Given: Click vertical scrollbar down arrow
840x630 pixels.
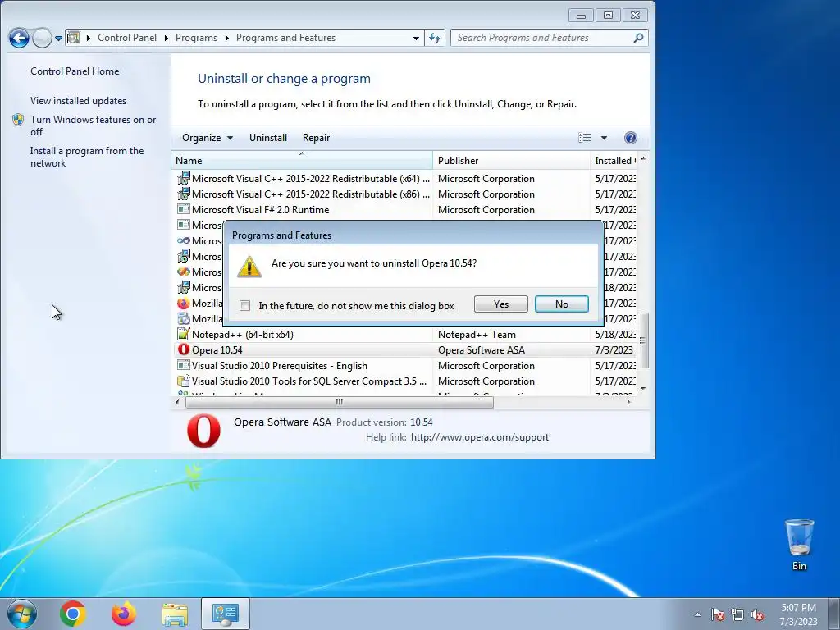Looking at the screenshot, I should click(643, 388).
